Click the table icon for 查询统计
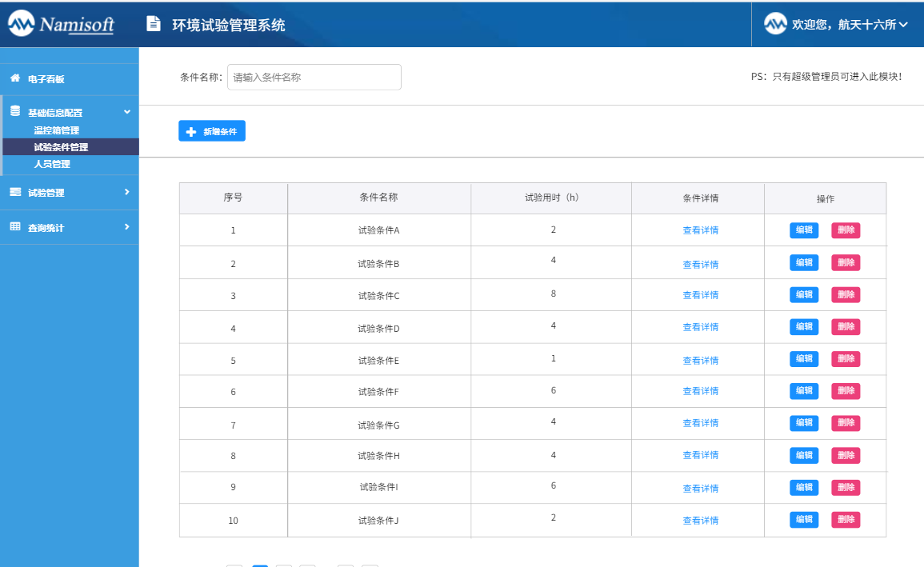 [x=15, y=226]
